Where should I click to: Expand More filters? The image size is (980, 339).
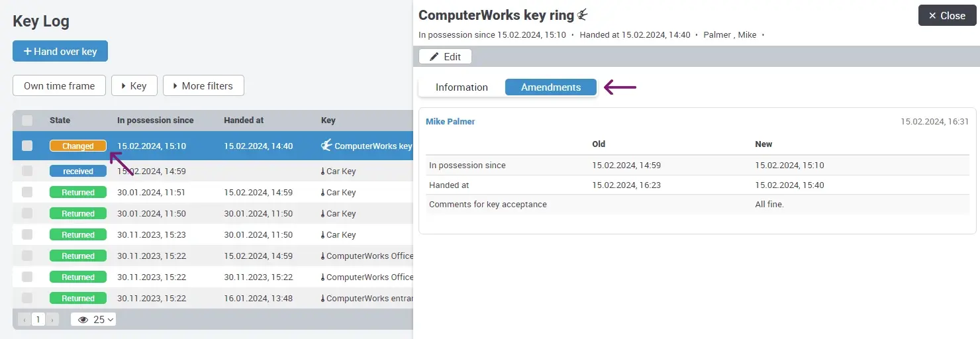click(x=203, y=85)
